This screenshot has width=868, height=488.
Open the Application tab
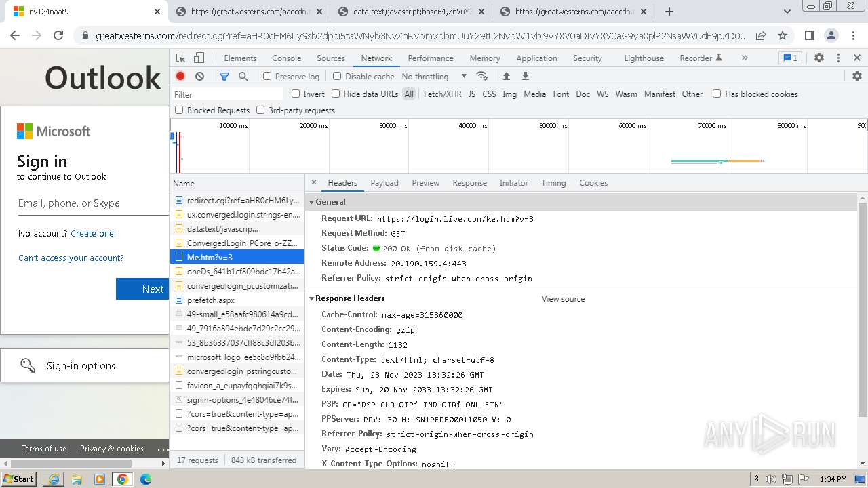pos(536,58)
